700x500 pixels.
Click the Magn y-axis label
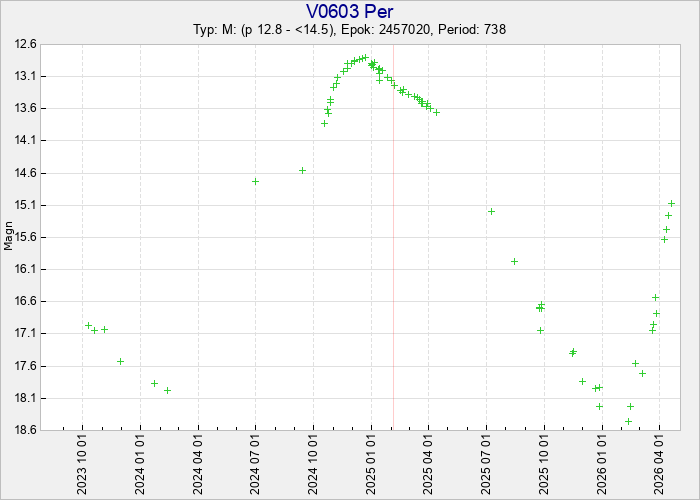[9, 237]
